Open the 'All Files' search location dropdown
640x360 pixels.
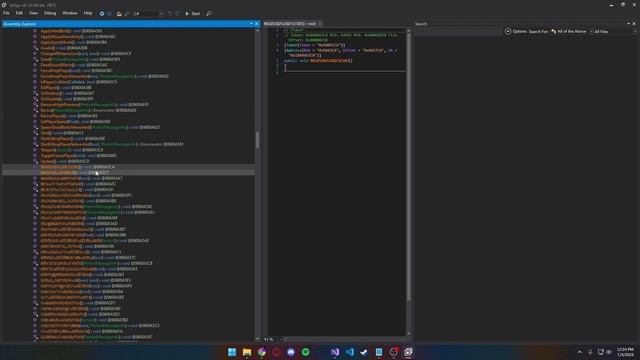coord(613,31)
